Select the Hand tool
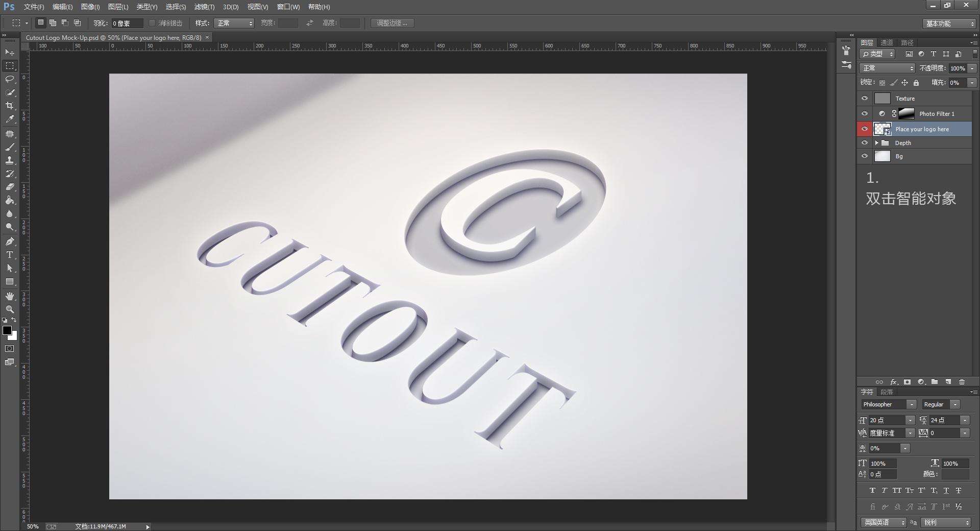Image resolution: width=980 pixels, height=531 pixels. click(10, 296)
